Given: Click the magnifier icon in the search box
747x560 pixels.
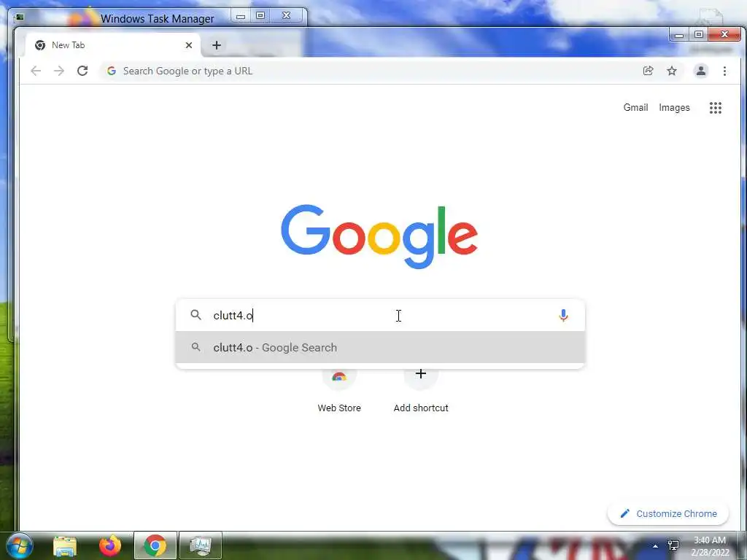Looking at the screenshot, I should point(196,315).
